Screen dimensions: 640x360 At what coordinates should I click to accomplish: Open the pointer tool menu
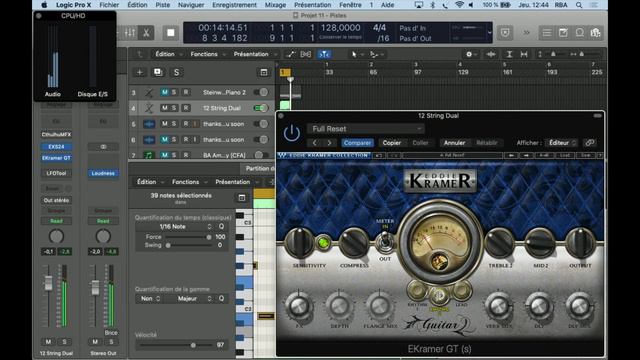[356, 54]
